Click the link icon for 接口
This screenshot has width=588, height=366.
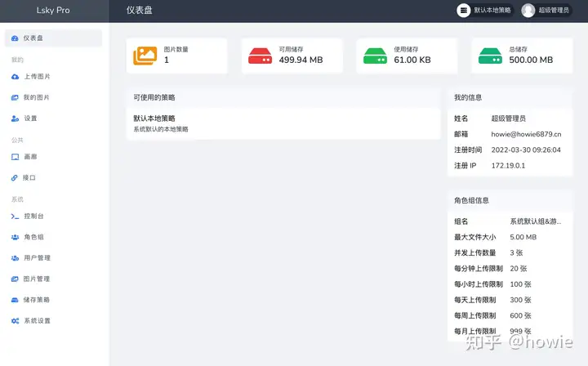coord(14,178)
